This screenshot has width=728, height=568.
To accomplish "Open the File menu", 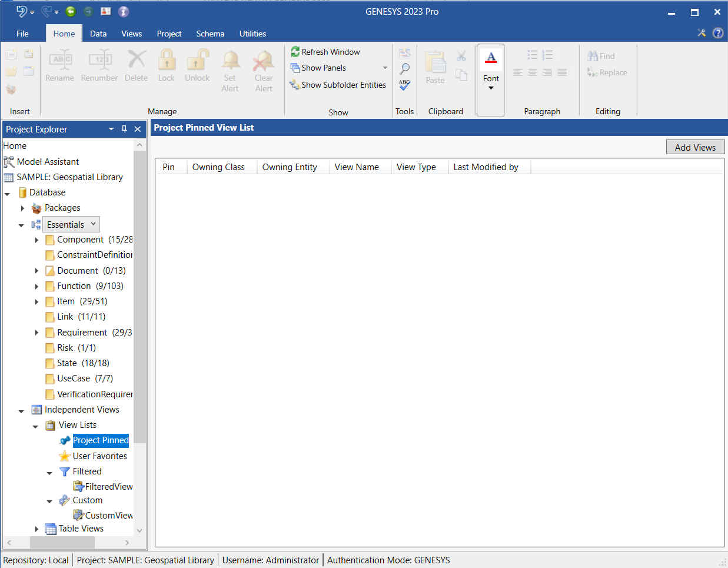I will point(22,34).
